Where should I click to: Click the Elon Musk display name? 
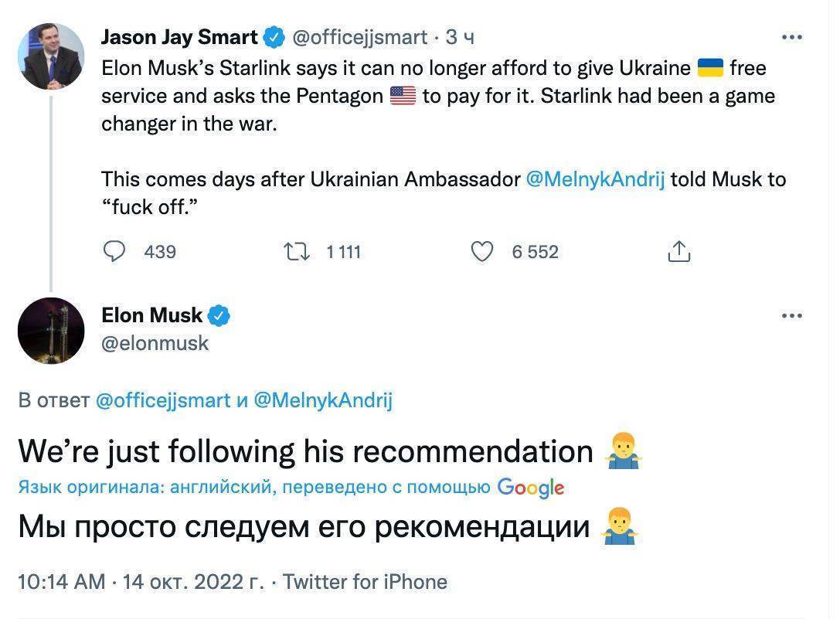coord(151,315)
